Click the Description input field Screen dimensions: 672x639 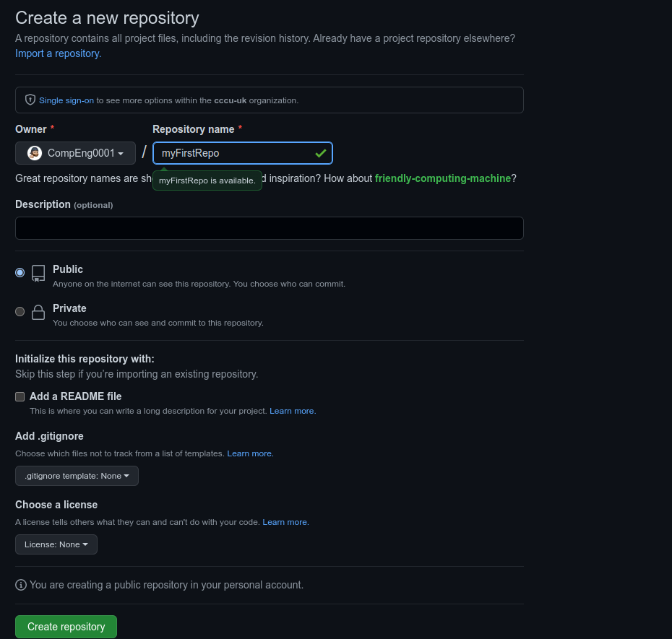[269, 227]
